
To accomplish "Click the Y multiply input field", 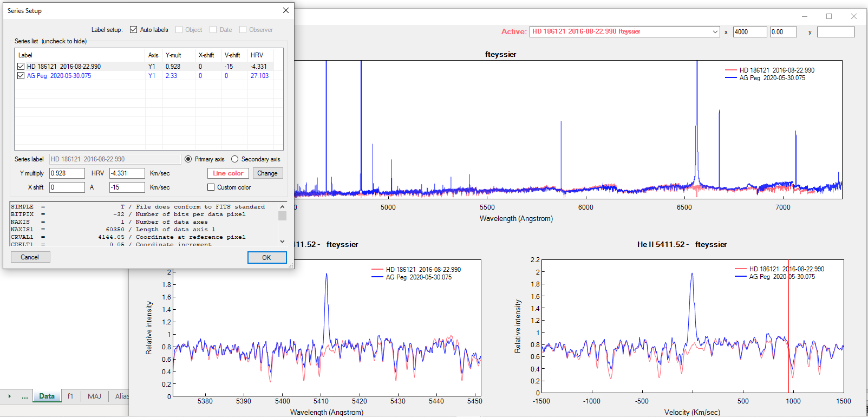I will (x=67, y=173).
